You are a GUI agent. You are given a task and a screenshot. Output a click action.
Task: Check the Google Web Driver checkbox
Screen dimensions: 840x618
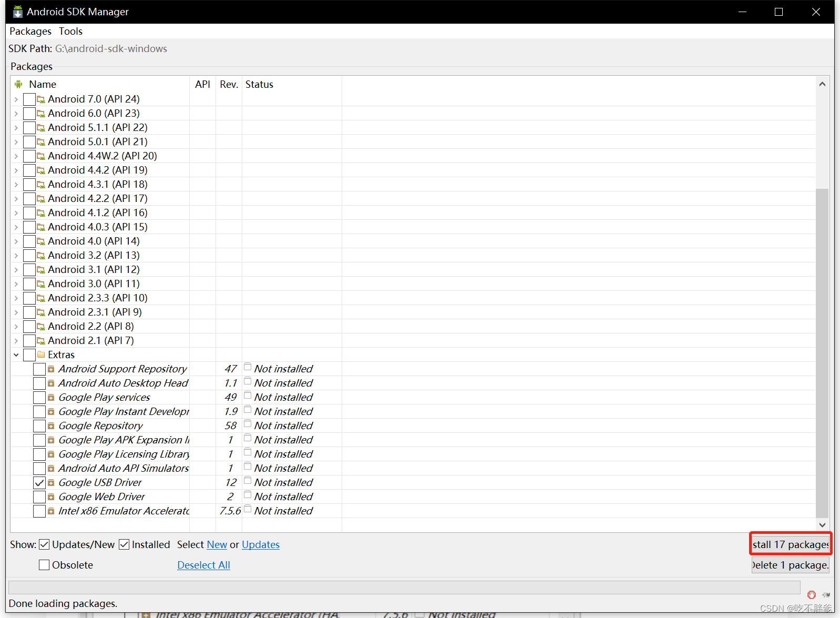pos(39,497)
